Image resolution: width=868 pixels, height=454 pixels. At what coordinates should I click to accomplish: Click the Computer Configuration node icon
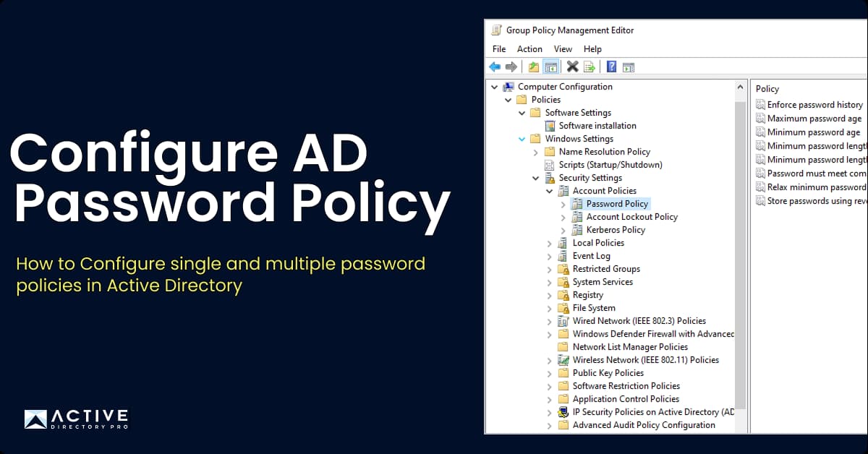pyautogui.click(x=509, y=87)
